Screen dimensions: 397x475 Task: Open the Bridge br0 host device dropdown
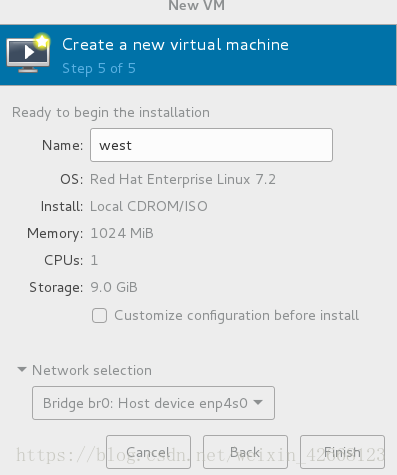[x=153, y=403]
